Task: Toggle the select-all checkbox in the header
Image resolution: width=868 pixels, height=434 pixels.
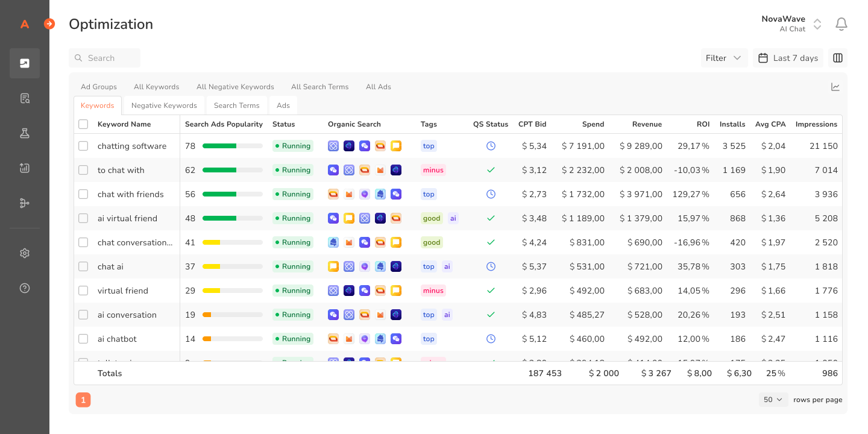Action: pos(83,124)
